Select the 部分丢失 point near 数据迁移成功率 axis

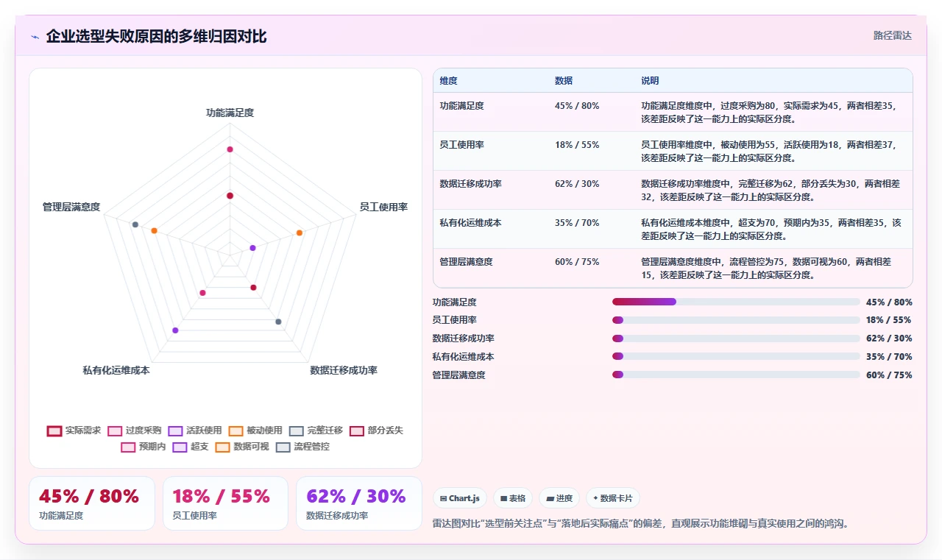(x=253, y=287)
